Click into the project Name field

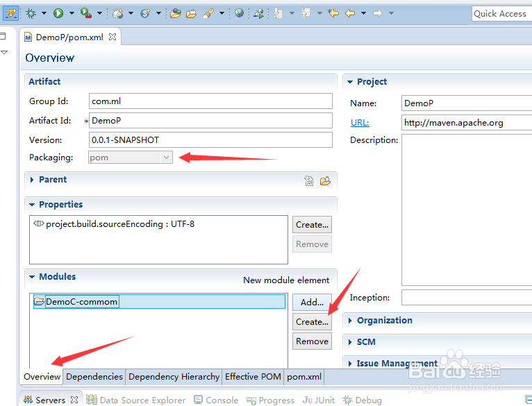(x=467, y=103)
